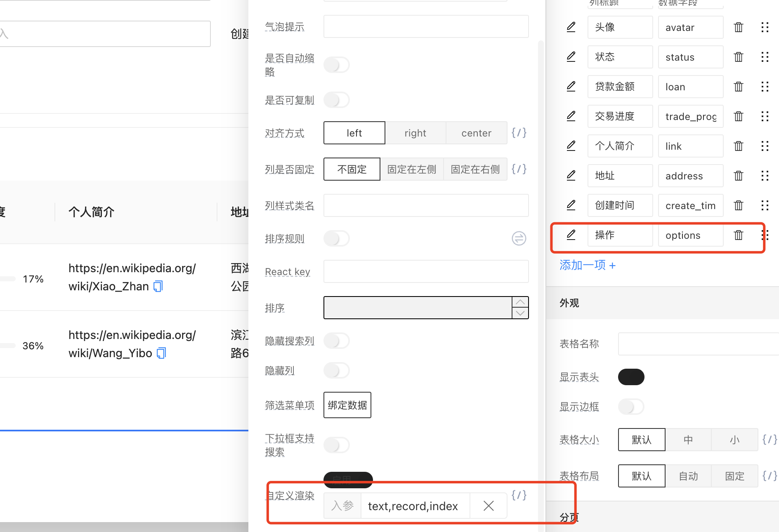The image size is (779, 532).
Task: Edit the 贷款金额 column entry
Action: pyautogui.click(x=571, y=87)
